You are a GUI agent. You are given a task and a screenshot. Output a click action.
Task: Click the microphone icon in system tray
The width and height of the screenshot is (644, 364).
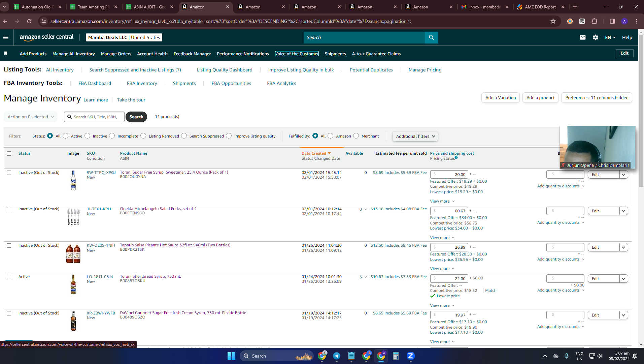pos(567,356)
